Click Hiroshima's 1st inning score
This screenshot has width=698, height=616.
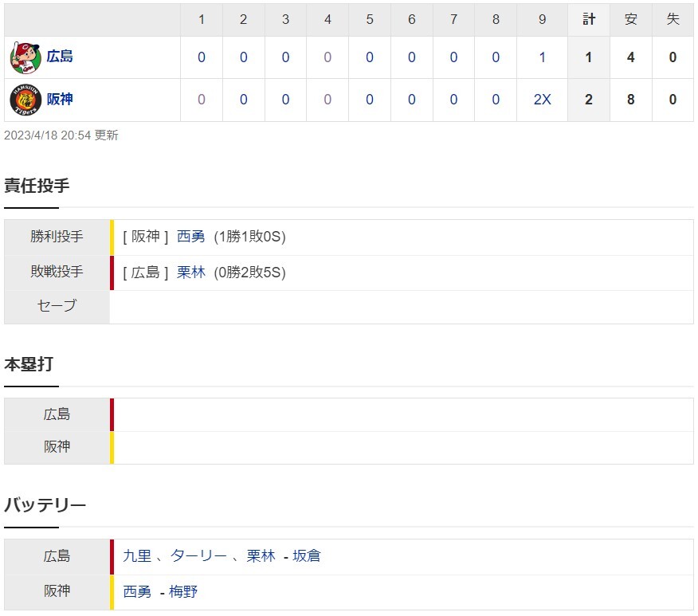coord(202,57)
